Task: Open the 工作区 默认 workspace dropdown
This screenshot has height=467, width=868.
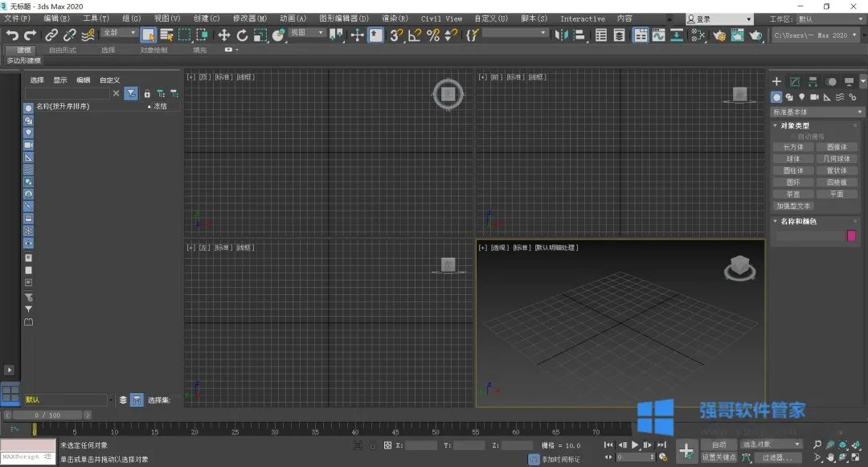Action: tap(829, 18)
